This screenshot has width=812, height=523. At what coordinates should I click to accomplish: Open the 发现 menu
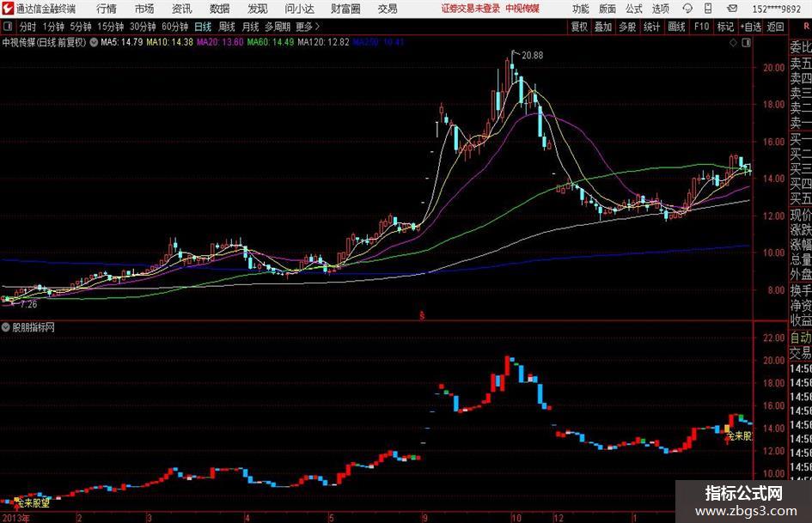tap(258, 9)
